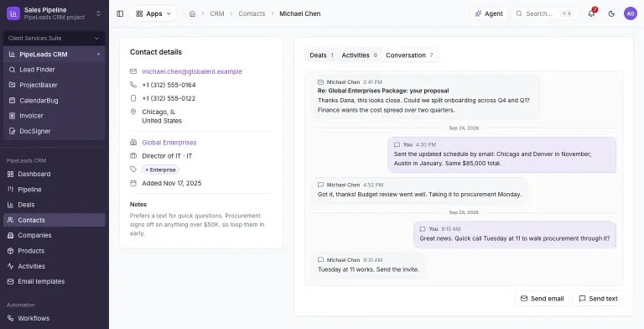Image resolution: width=644 pixels, height=329 pixels.
Task: Click Director of IT · IT text
Action: (167, 156)
